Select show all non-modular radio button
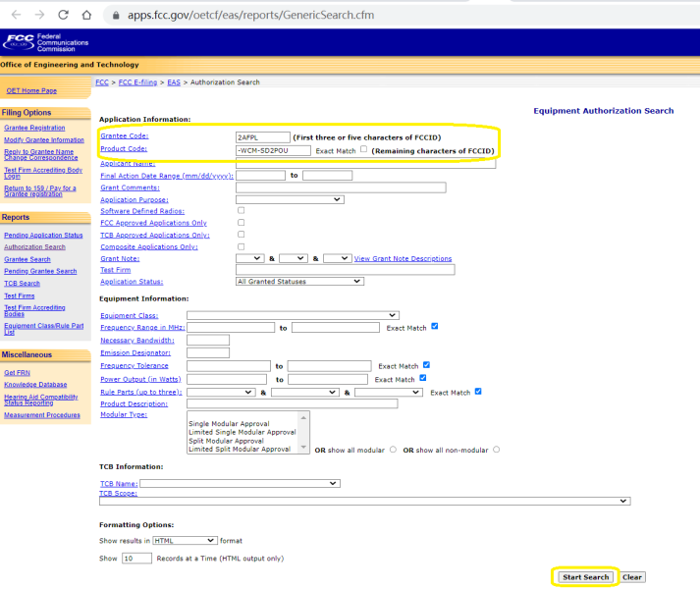Image resolution: width=700 pixels, height=589 pixels. (x=497, y=450)
